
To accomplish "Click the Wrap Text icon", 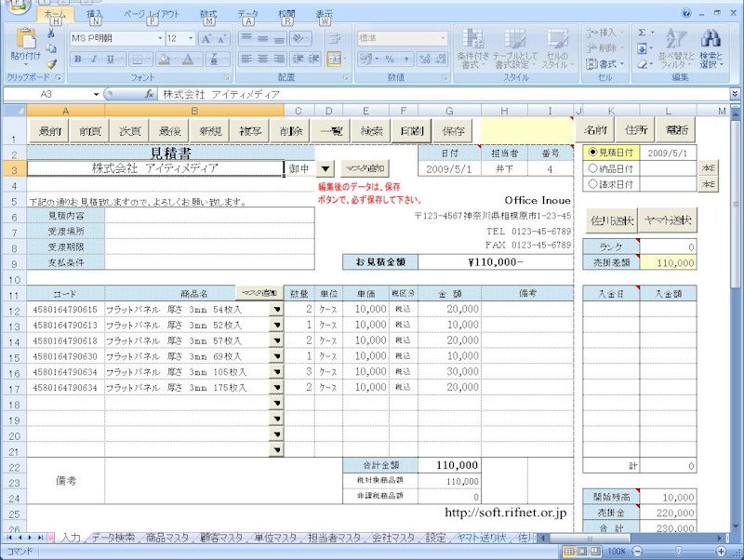I will coord(334,38).
